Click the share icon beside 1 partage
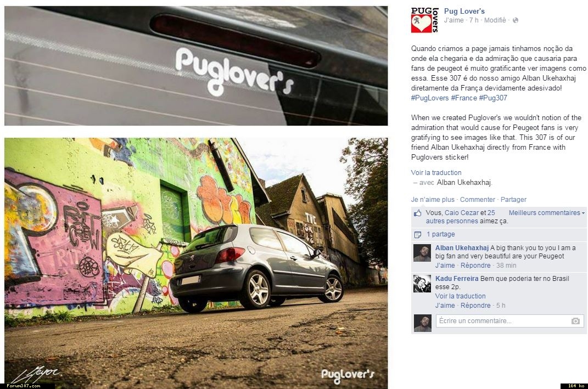The height and width of the screenshot is (389, 588). (x=417, y=235)
